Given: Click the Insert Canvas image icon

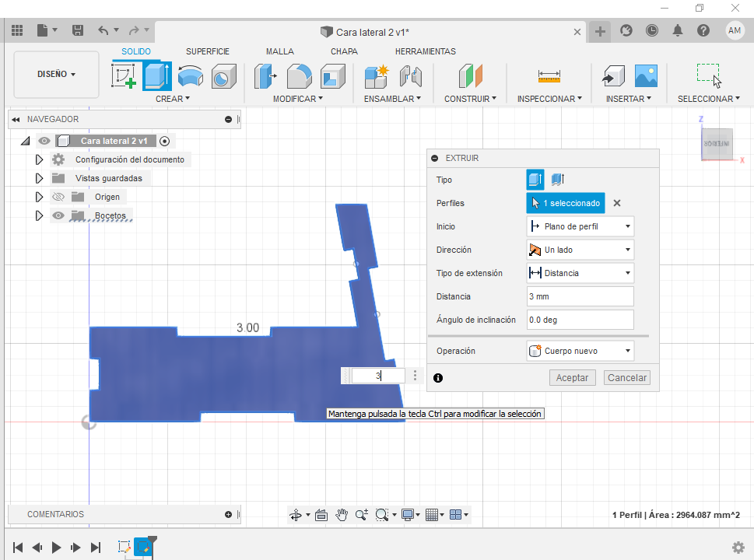Looking at the screenshot, I should tap(646, 76).
